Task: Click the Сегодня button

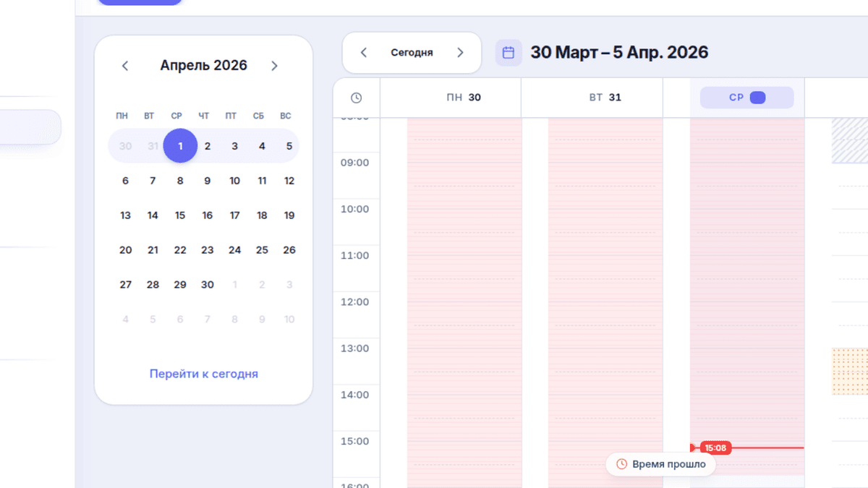Action: (412, 53)
